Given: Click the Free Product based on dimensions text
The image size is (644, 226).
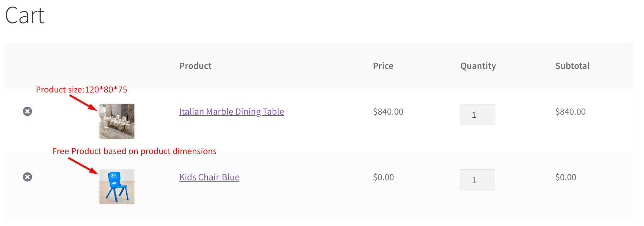Looking at the screenshot, I should point(135,151).
